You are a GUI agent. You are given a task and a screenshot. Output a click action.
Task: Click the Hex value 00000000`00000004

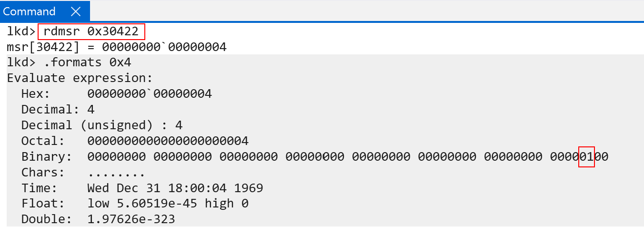tap(150, 94)
